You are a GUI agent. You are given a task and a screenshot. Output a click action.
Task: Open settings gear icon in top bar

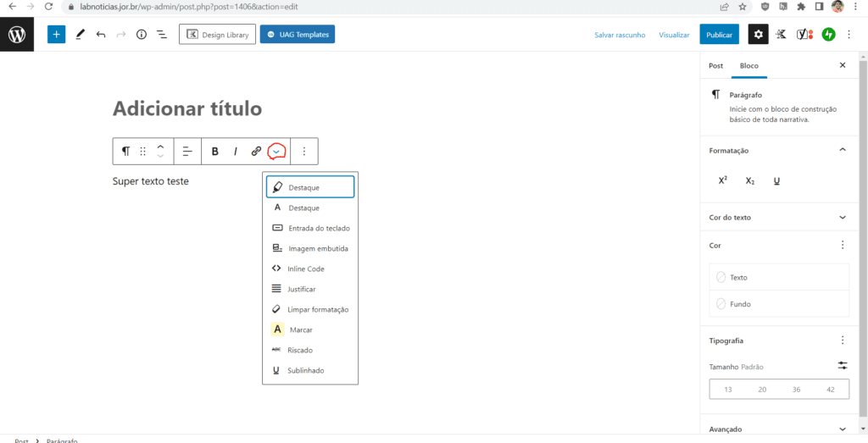tap(758, 35)
